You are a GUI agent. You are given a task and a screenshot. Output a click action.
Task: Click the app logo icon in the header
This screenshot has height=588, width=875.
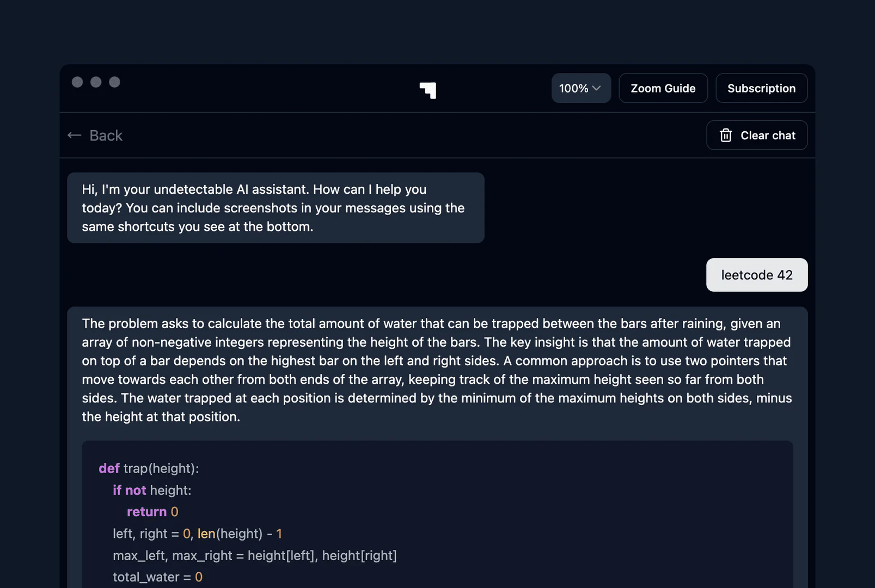[x=428, y=90]
